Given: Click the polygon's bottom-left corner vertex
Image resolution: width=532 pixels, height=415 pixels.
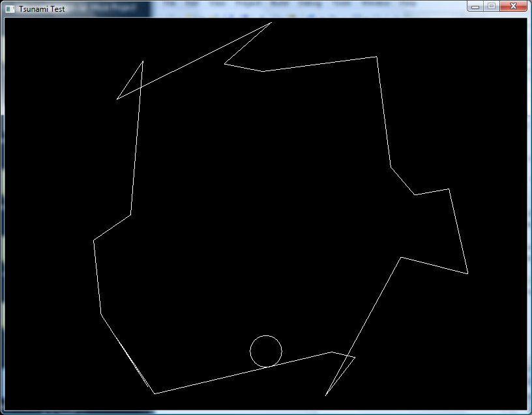Looking at the screenshot, I should (x=155, y=393).
